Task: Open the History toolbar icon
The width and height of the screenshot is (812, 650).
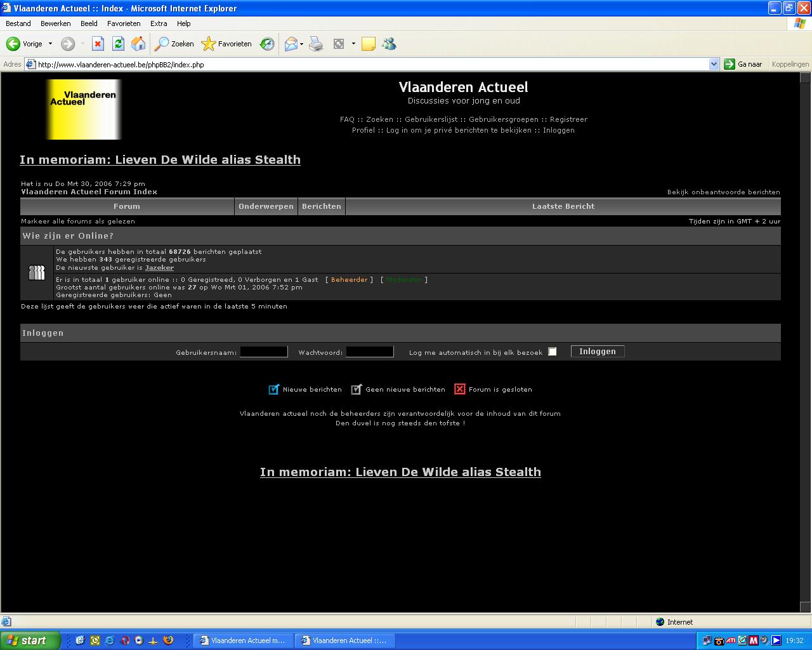Action: [267, 44]
